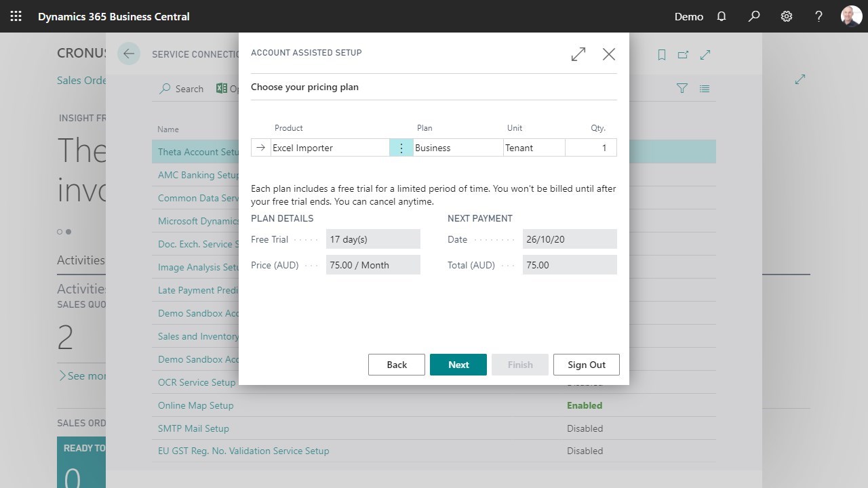Click the next payment Date 26/10/20 field
The image size is (868, 488).
570,239
